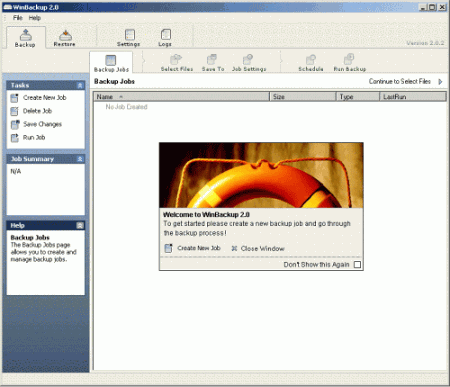Click Create New Job in welcome dialog

(193, 248)
